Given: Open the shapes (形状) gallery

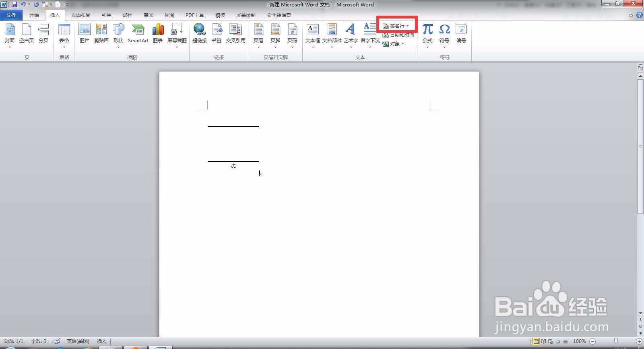Looking at the screenshot, I should 118,36.
